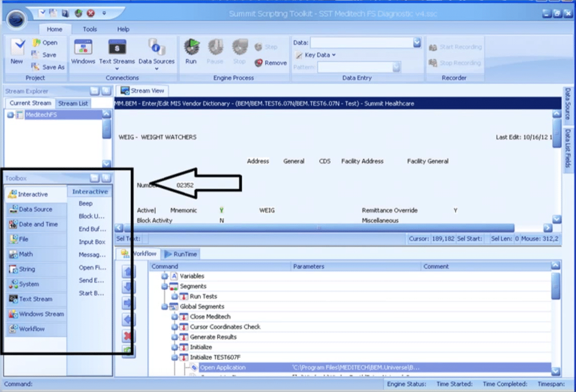Collapse the Initialize TEST607F segment
Viewport: 576px width, 392px height.
point(175,357)
